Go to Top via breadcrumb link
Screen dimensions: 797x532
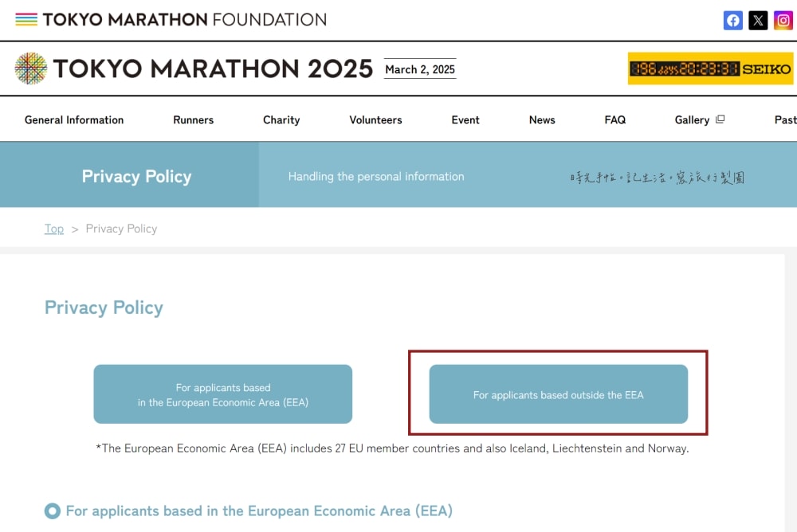point(54,229)
